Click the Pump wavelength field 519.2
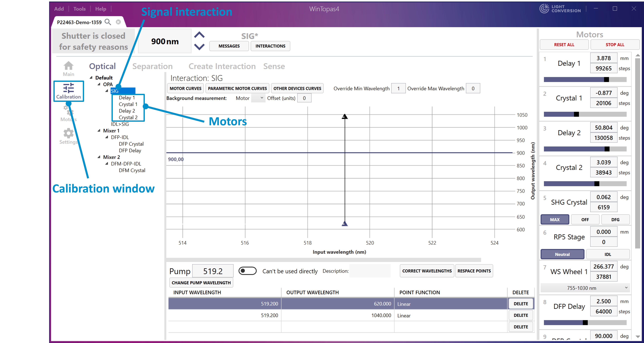The image size is (644, 343). 213,271
